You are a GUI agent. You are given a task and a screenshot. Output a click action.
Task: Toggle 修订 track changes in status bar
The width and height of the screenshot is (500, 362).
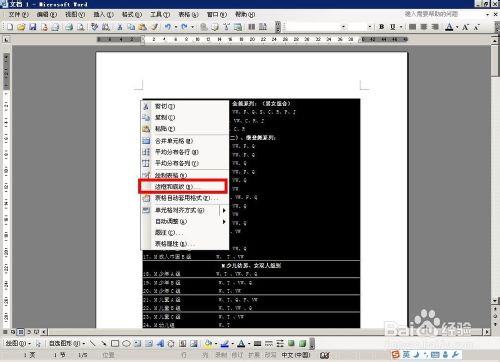[x=237, y=355]
